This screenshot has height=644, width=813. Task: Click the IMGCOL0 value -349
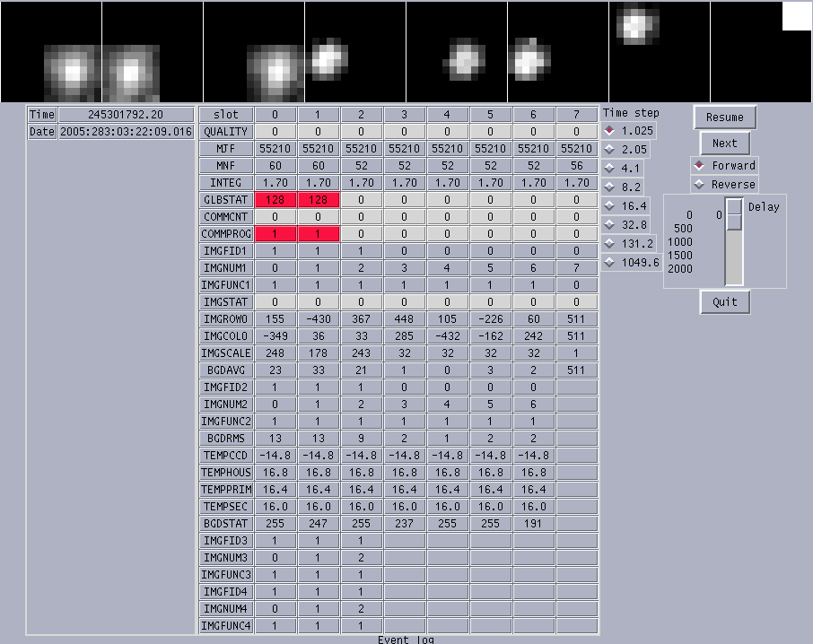tap(275, 336)
